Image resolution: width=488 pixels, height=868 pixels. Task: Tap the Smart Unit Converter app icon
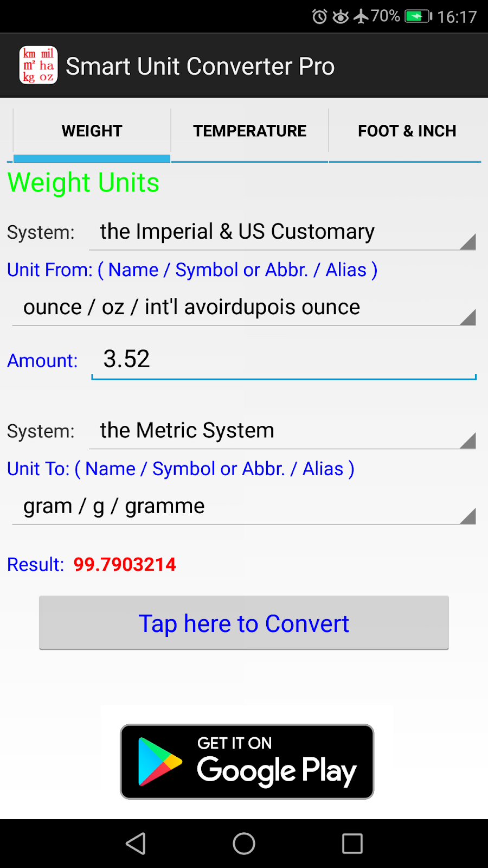coord(38,65)
